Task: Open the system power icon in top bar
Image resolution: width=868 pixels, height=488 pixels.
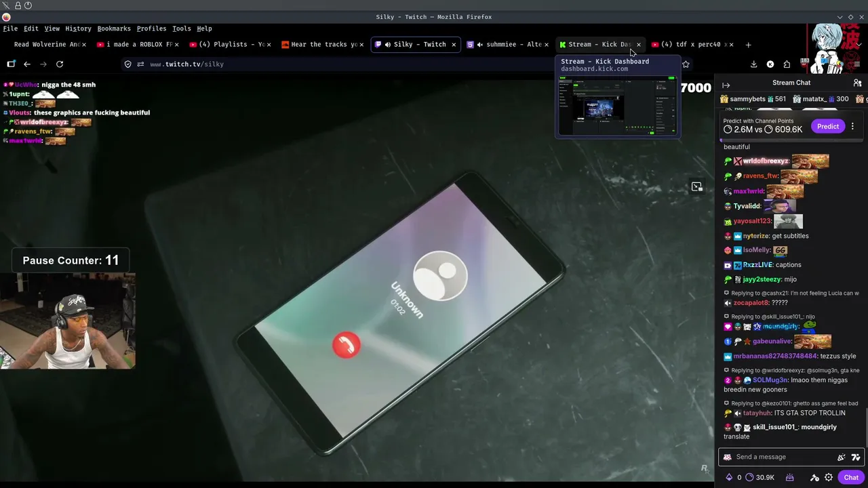Action: pos(28,5)
